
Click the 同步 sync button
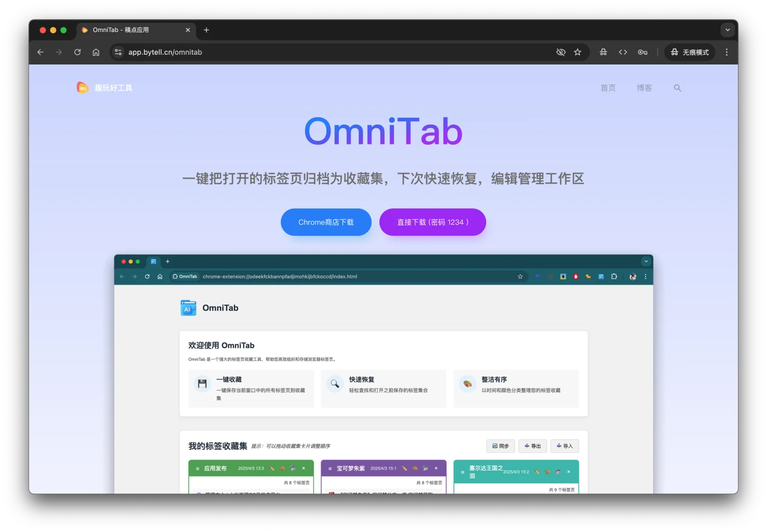[x=500, y=446]
